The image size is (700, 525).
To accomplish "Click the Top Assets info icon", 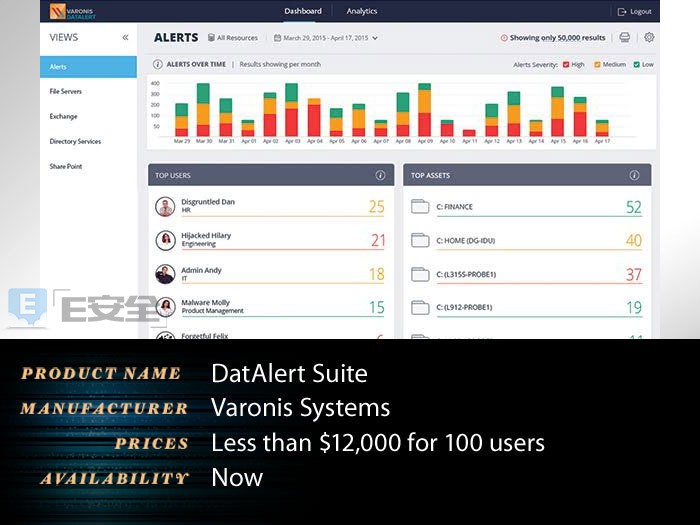I will 634,175.
